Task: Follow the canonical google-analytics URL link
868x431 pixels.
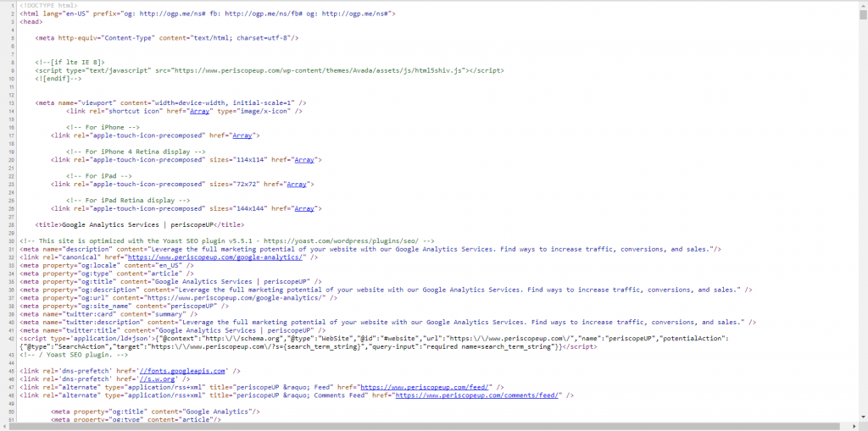Action: coord(214,257)
